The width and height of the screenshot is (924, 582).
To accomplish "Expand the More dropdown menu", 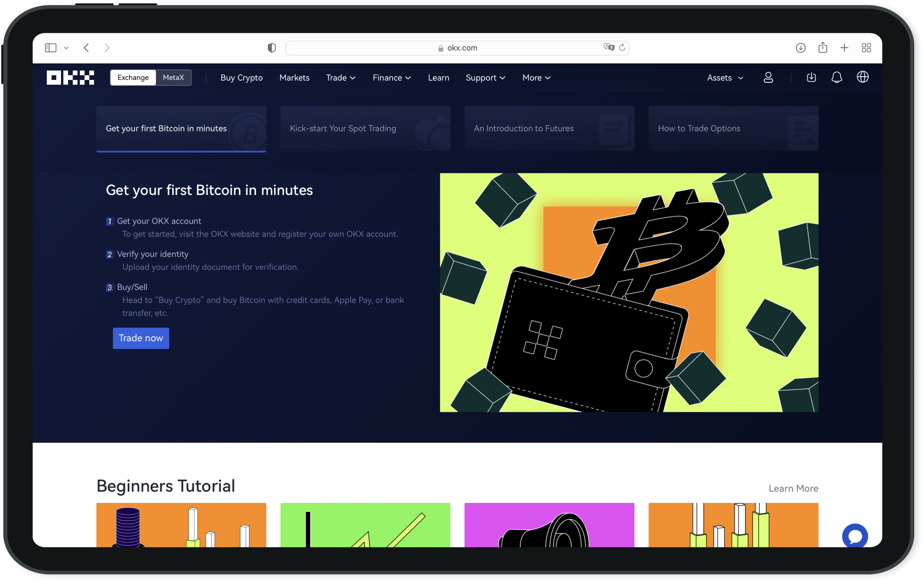I will pos(536,78).
